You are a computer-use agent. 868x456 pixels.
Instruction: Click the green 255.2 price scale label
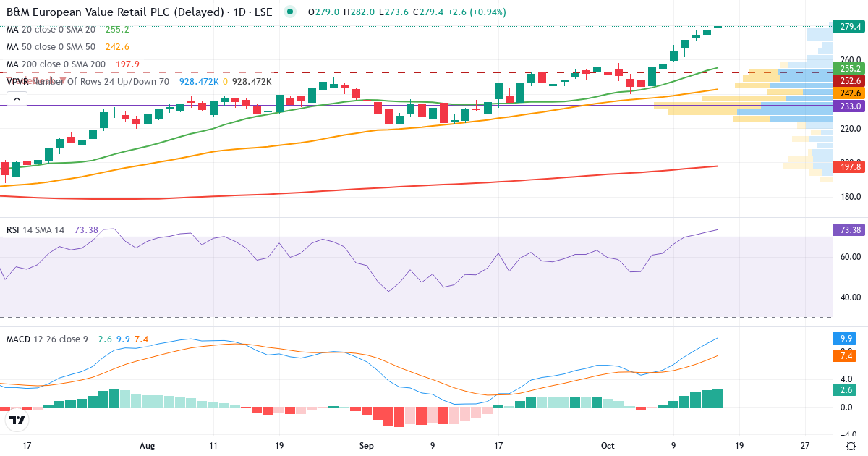(x=849, y=69)
